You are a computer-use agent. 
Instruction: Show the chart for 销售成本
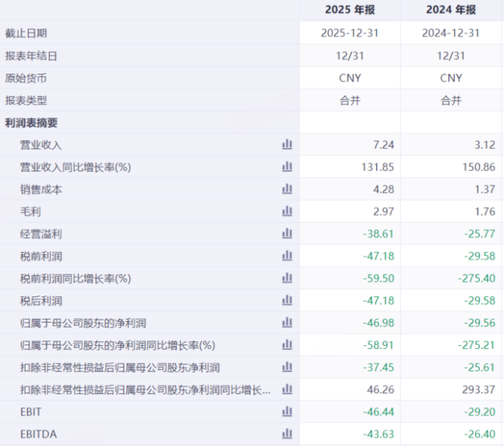[x=287, y=188]
